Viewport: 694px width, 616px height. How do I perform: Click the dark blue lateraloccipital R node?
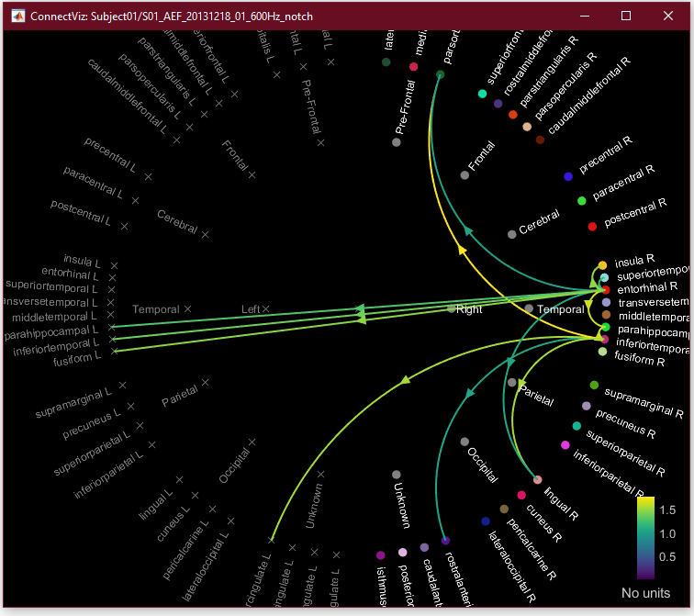486,521
